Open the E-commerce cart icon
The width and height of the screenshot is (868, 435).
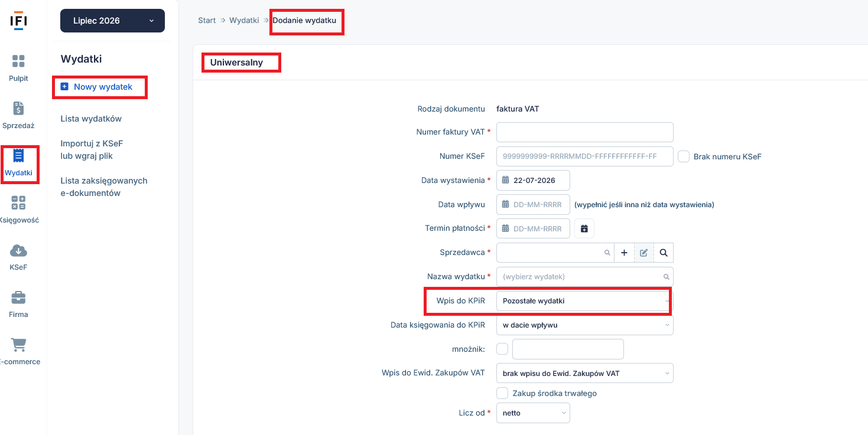pyautogui.click(x=18, y=345)
